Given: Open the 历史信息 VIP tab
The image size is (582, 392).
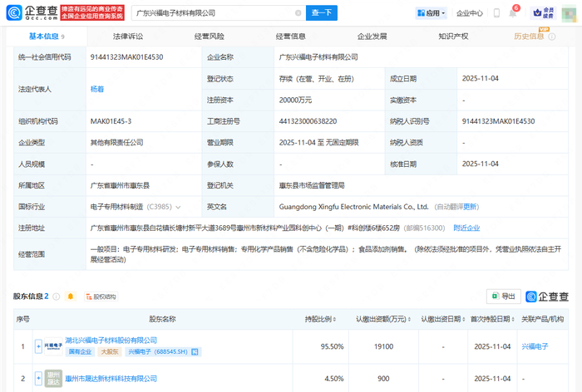Looking at the screenshot, I should (529, 37).
